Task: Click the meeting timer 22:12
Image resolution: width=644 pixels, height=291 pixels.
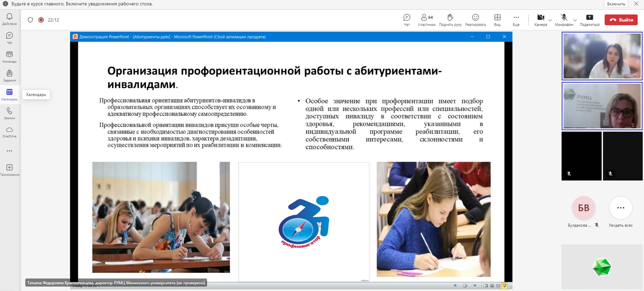Action: pos(53,20)
